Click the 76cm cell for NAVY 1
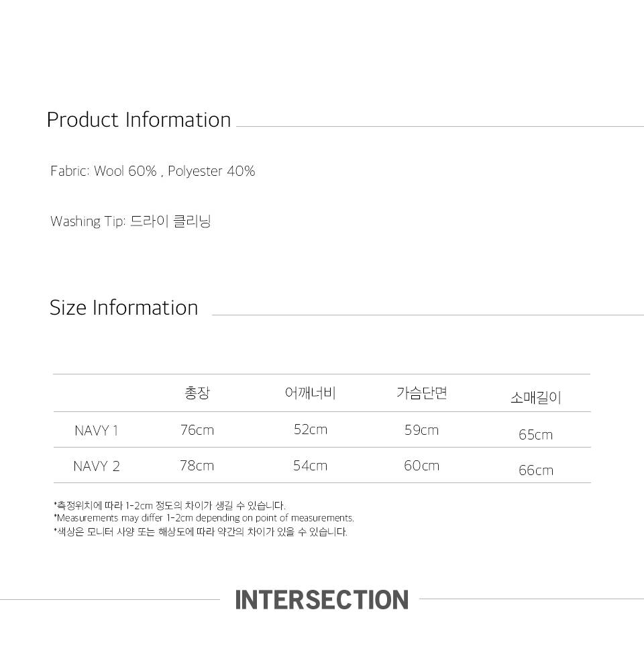644x669 pixels. [x=197, y=430]
